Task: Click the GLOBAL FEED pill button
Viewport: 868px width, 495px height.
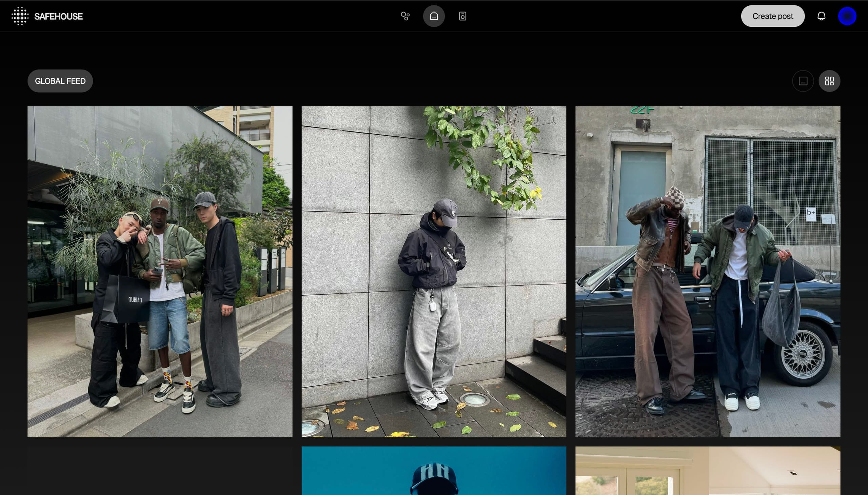Action: tap(60, 81)
